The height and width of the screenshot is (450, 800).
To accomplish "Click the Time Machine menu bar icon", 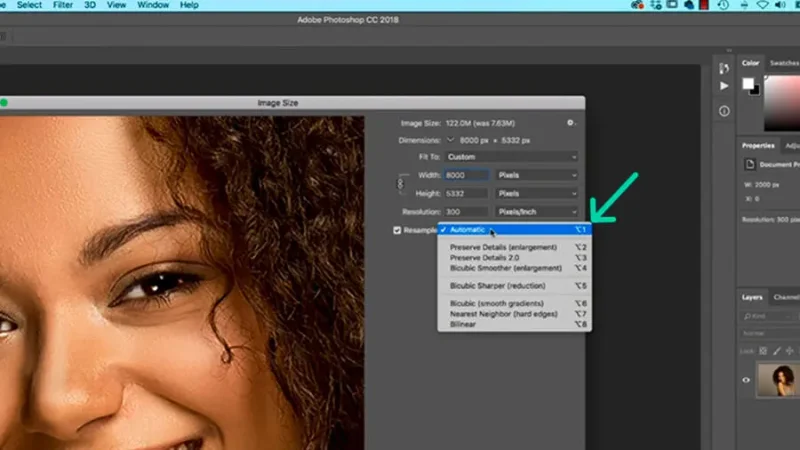I will (x=723, y=5).
